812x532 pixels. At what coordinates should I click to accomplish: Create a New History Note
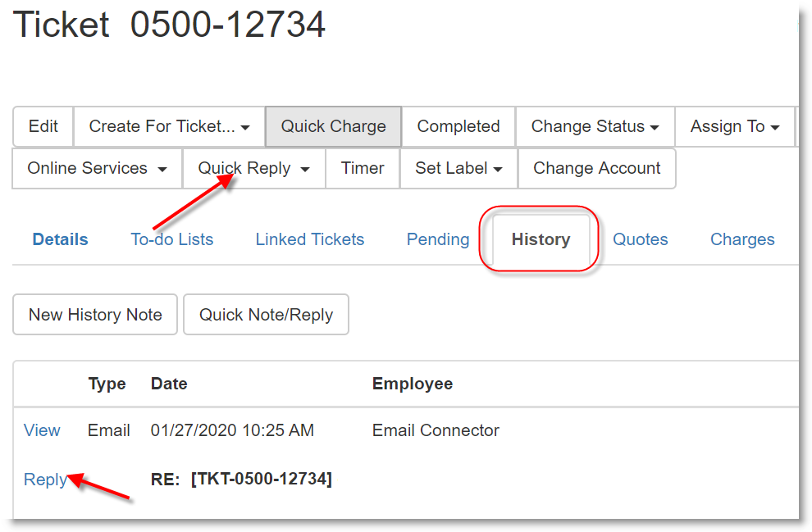95,315
